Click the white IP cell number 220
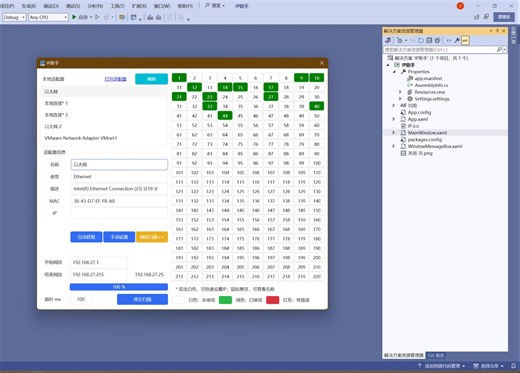The image size is (520, 373). [x=317, y=276]
